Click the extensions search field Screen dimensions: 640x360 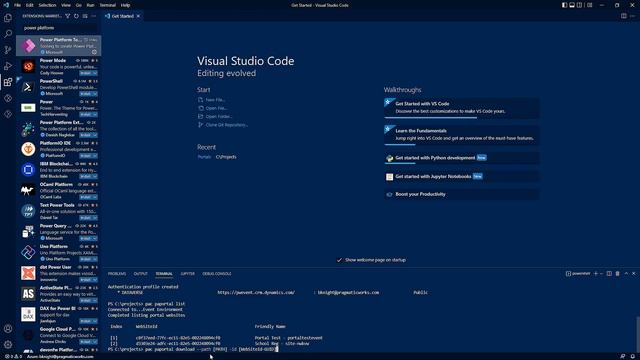(58, 28)
